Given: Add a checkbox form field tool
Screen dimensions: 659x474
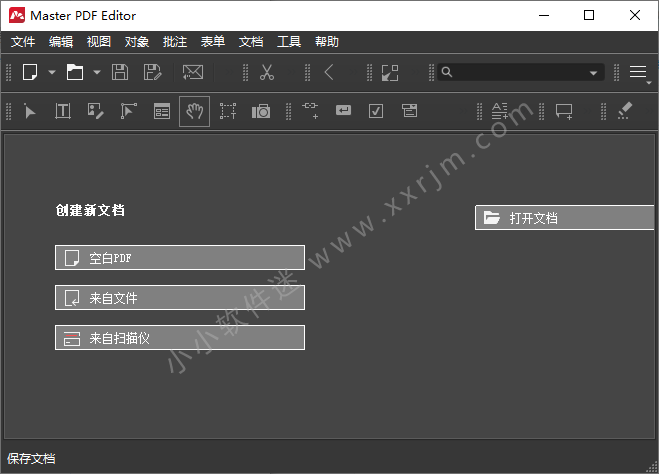Looking at the screenshot, I should point(376,111).
